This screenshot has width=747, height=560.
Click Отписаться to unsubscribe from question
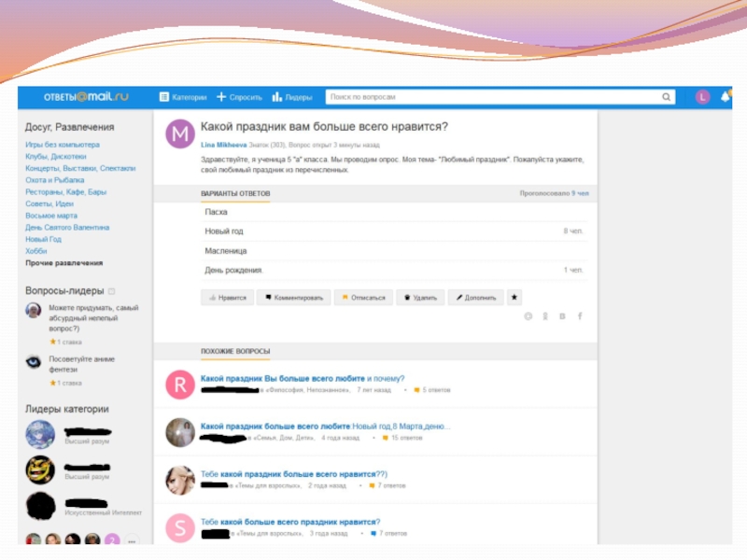coord(362,298)
